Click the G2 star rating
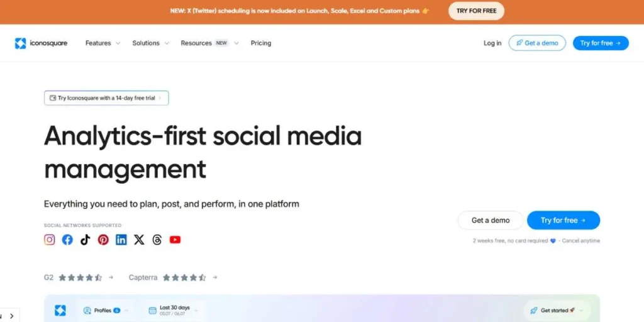 pos(80,277)
